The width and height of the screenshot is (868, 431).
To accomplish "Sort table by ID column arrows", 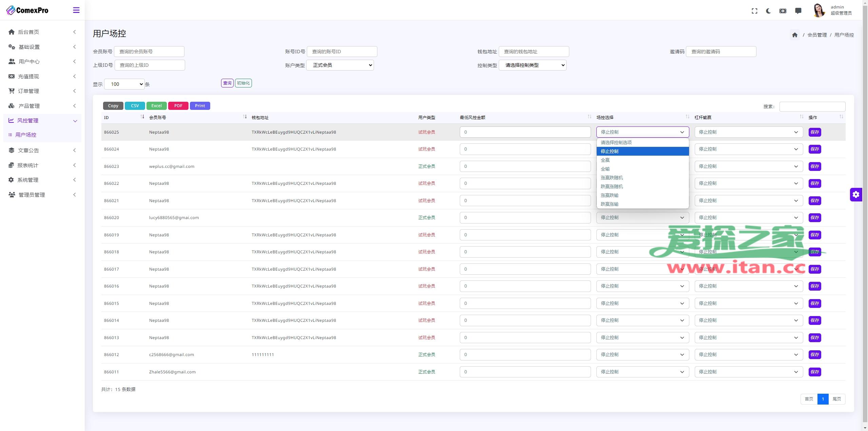I will pos(142,117).
